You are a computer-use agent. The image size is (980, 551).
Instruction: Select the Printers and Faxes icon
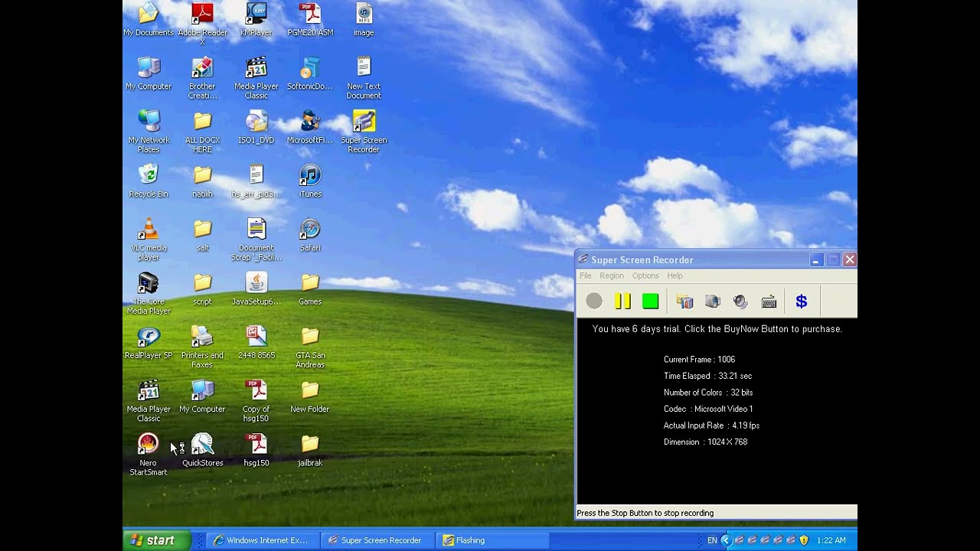(x=202, y=347)
